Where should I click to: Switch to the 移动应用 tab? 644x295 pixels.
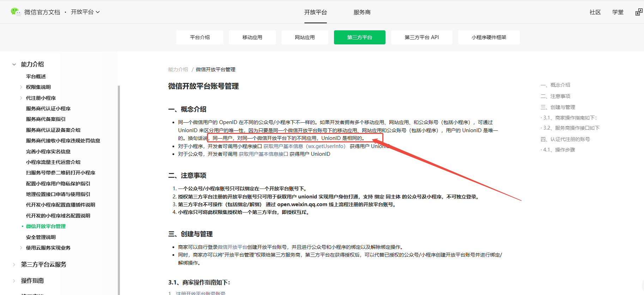[253, 37]
